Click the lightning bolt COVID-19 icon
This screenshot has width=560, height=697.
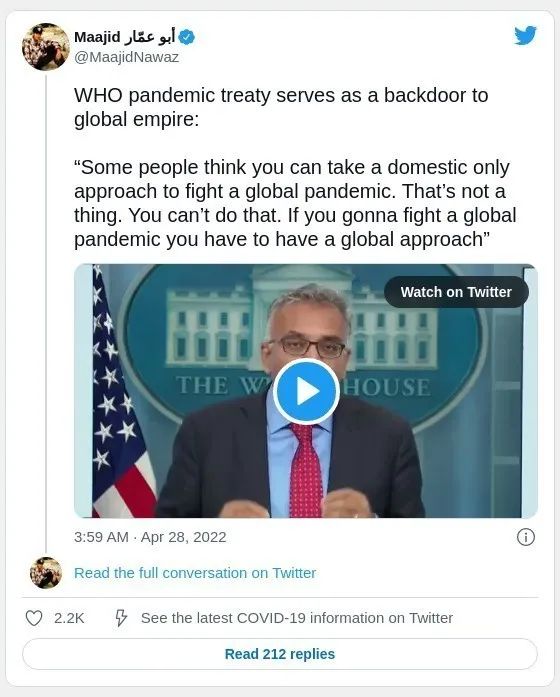[x=121, y=618]
